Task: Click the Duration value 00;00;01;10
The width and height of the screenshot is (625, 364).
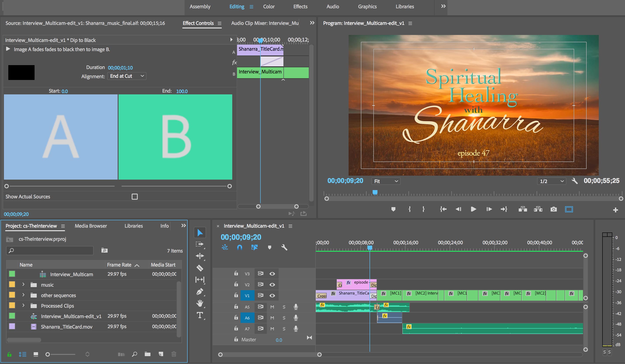Action: 120,68
